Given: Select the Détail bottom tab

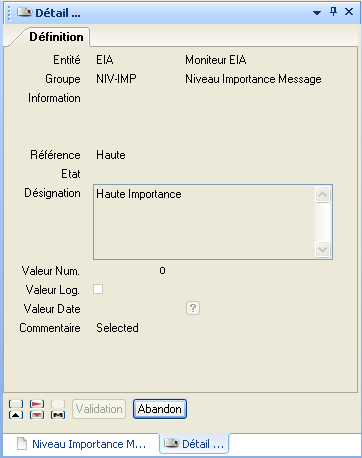Looking at the screenshot, I should tap(194, 444).
